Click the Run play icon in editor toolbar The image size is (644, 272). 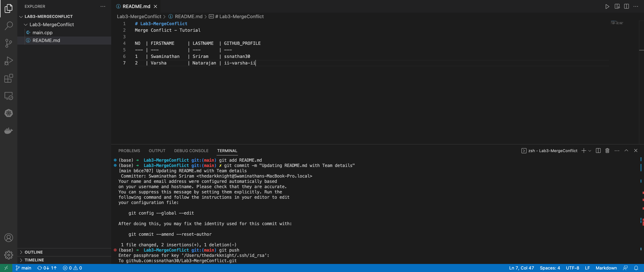[x=607, y=6]
